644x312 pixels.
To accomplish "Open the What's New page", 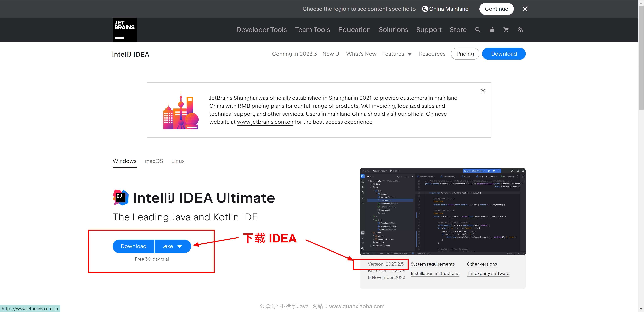I will [x=361, y=54].
